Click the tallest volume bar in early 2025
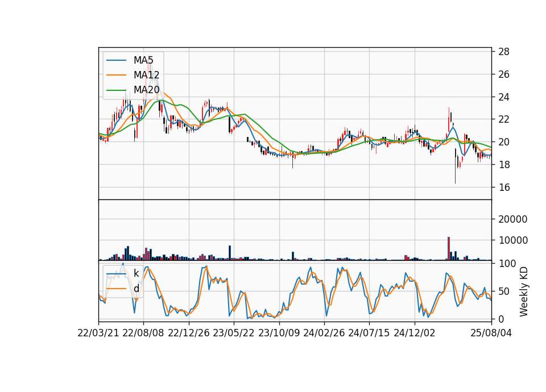Screen dimensions: 546x392 (449, 248)
